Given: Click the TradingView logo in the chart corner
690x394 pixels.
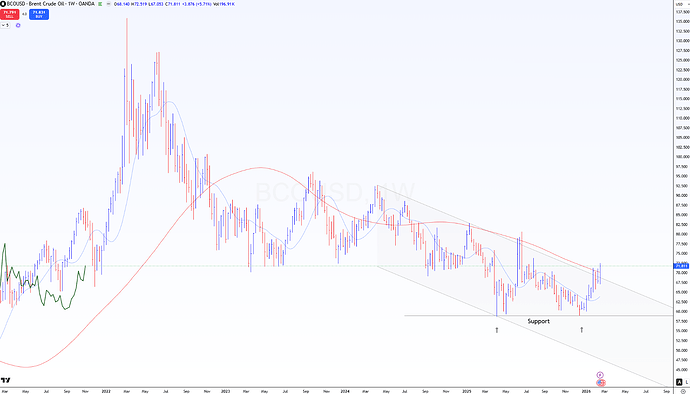Looking at the screenshot, I should point(5,380).
